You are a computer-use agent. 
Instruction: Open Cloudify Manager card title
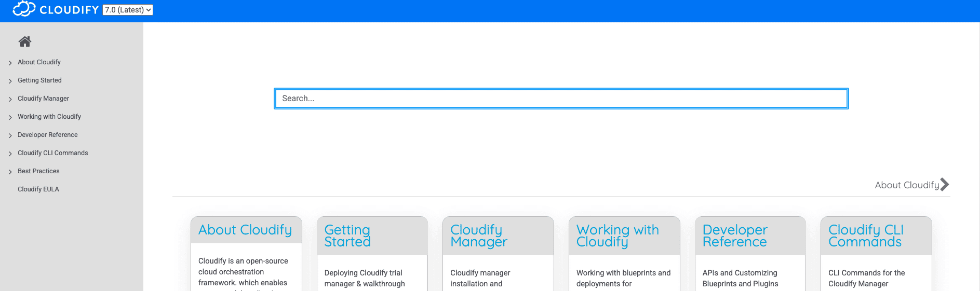[479, 236]
